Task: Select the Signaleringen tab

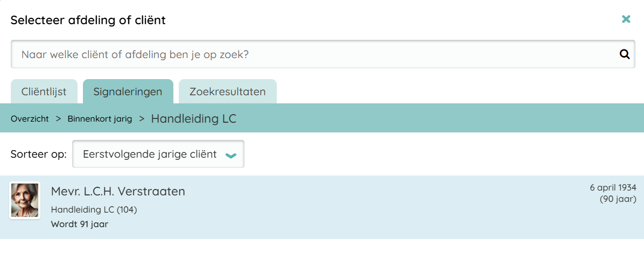Action: (x=128, y=92)
